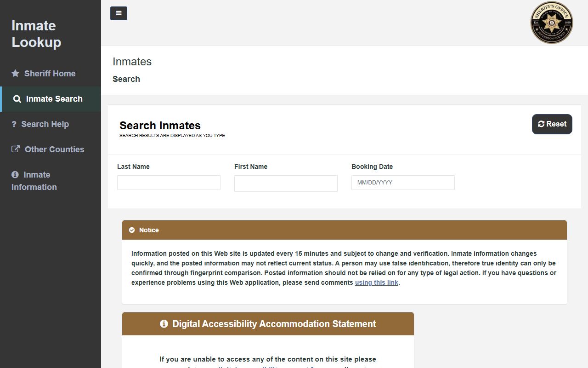
Task: Focus the First Name input box
Action: (286, 183)
